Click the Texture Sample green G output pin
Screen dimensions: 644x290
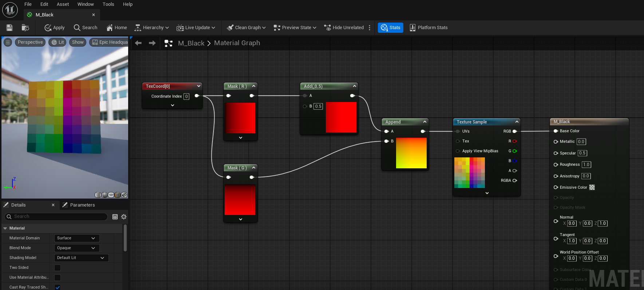tap(515, 151)
